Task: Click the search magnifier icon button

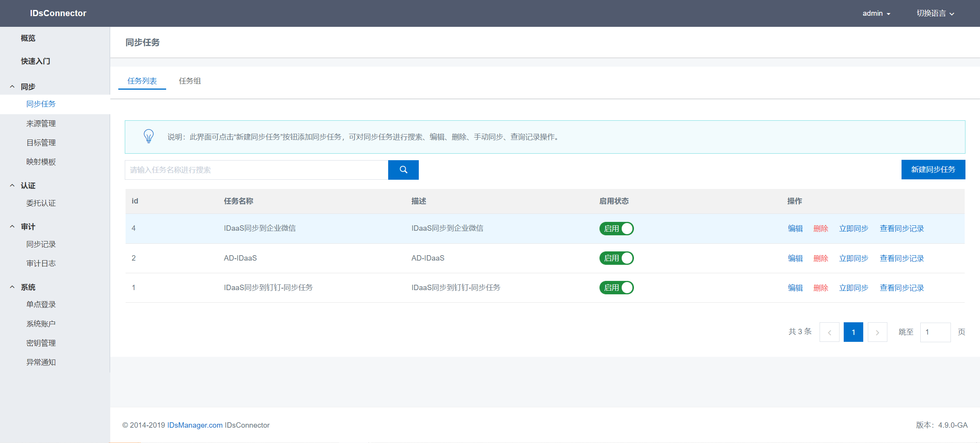Action: coord(403,170)
